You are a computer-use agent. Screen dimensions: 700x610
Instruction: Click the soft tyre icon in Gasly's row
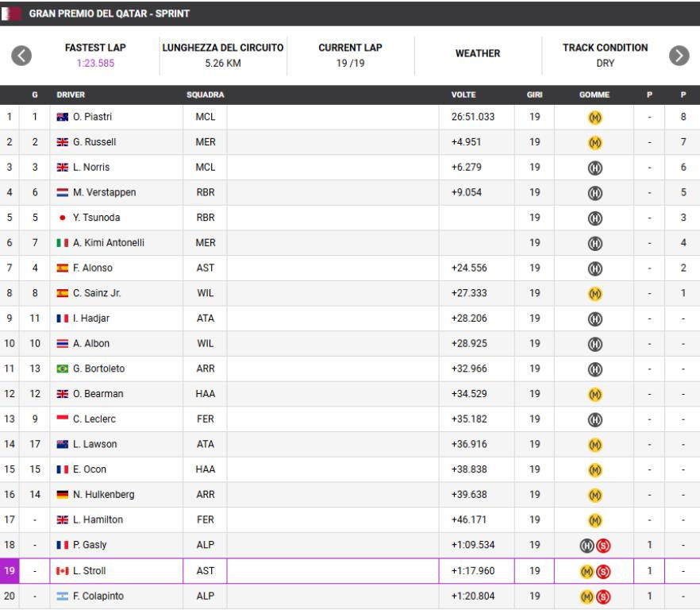click(603, 546)
